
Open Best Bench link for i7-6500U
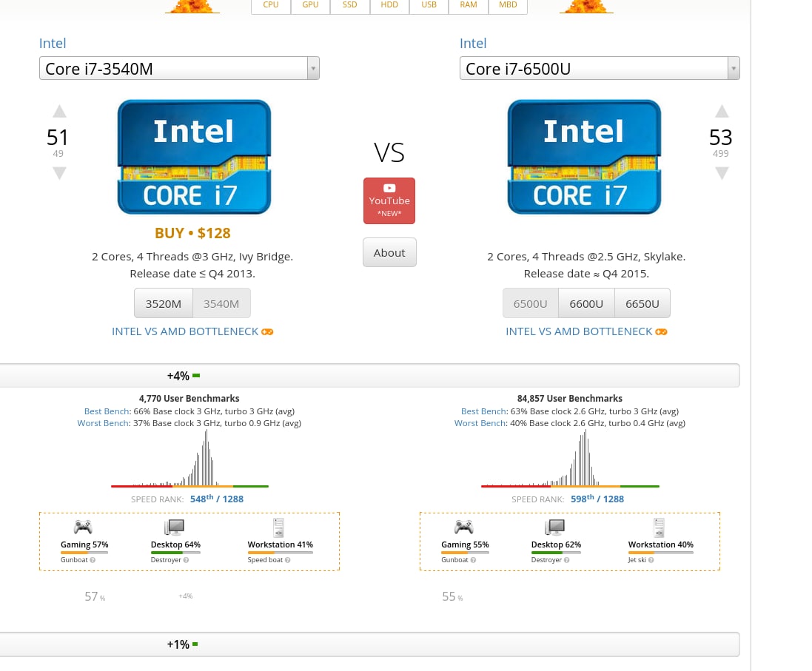[x=483, y=411]
